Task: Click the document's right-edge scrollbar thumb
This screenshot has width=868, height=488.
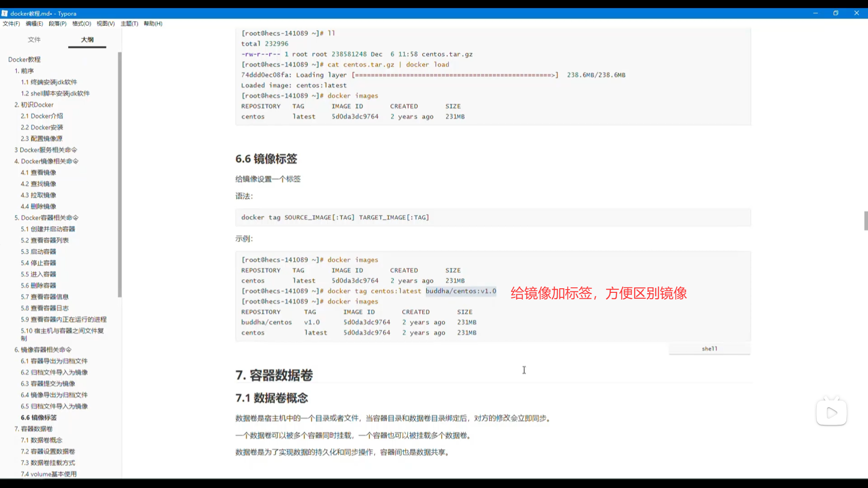Action: pyautogui.click(x=866, y=221)
